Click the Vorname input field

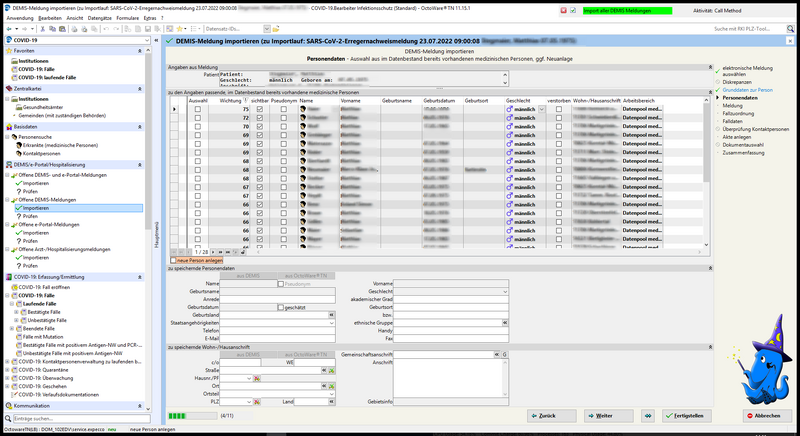[450, 283]
